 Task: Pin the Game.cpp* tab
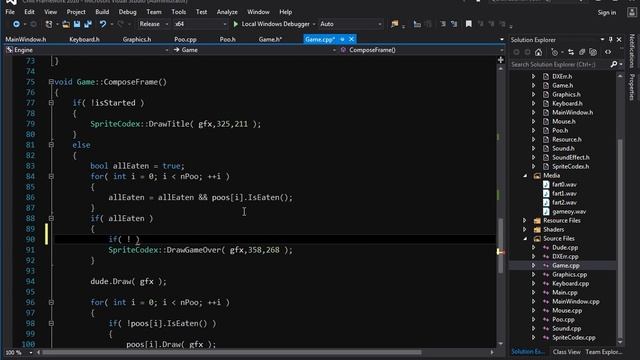click(342, 40)
